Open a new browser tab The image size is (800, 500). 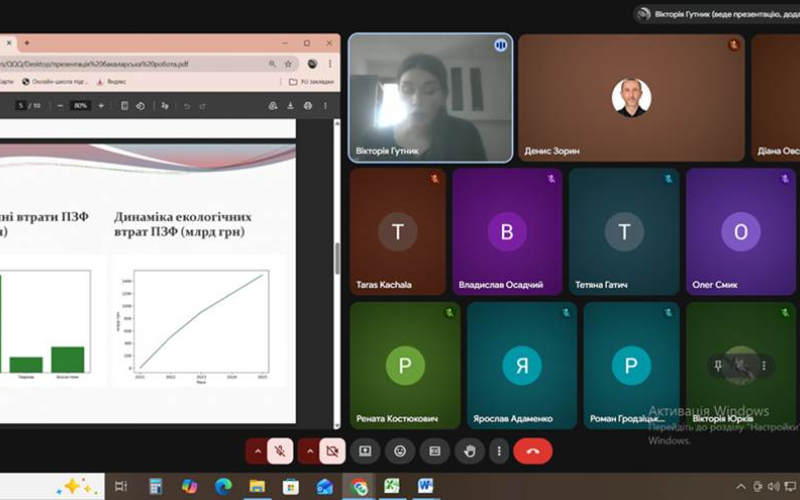27,43
